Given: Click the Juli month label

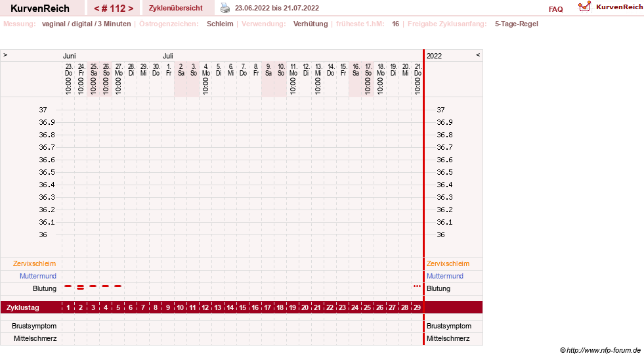Looking at the screenshot, I should (167, 56).
